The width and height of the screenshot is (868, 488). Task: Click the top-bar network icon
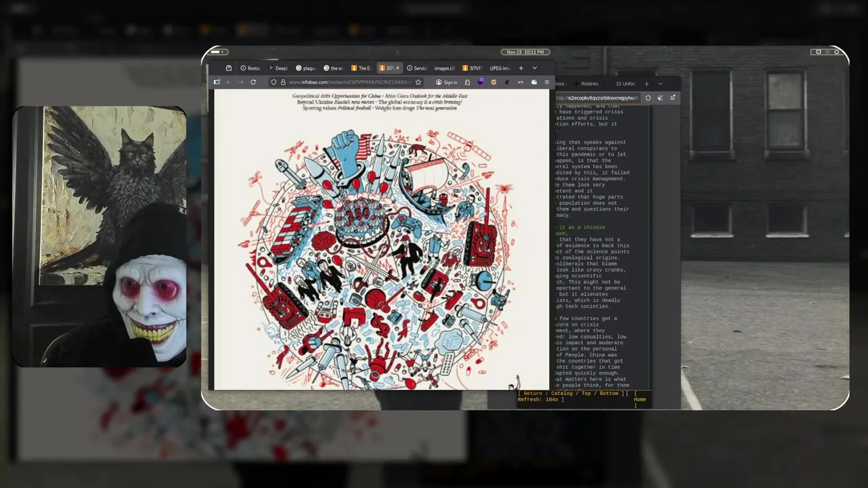[818, 52]
